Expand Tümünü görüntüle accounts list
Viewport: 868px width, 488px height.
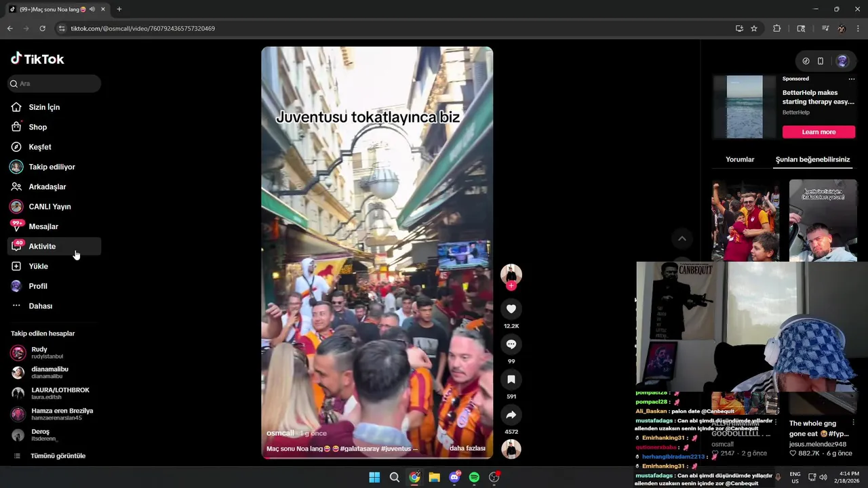pos(58,456)
